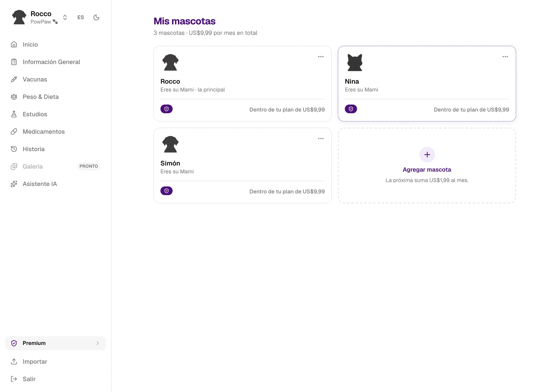
Task: Click the purple shield badge on Rocco's card
Action: 167,109
